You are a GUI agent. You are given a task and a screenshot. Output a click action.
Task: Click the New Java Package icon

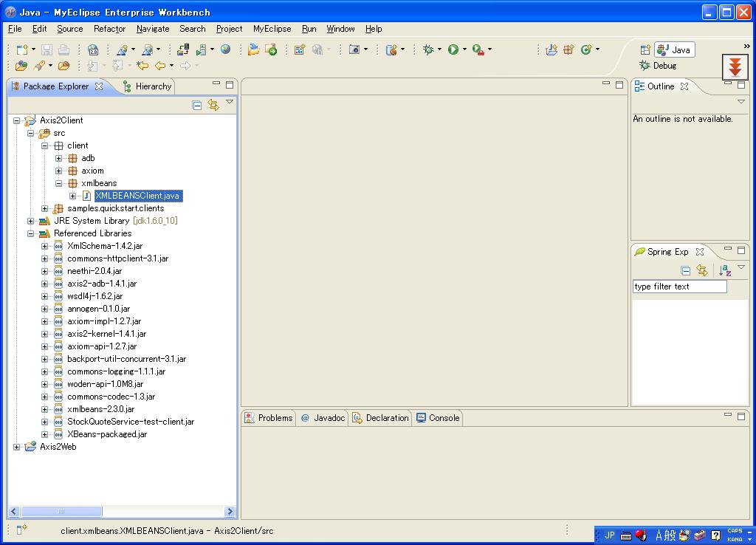(569, 49)
